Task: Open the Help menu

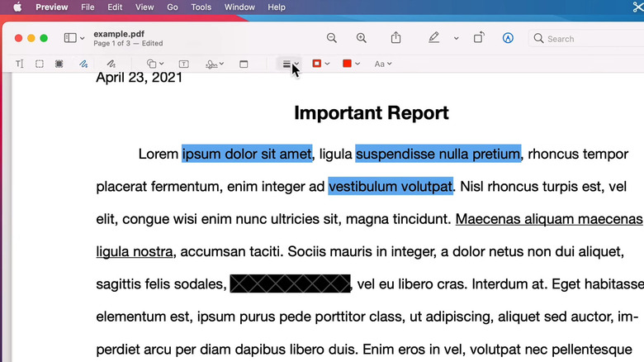Action: 277,7
